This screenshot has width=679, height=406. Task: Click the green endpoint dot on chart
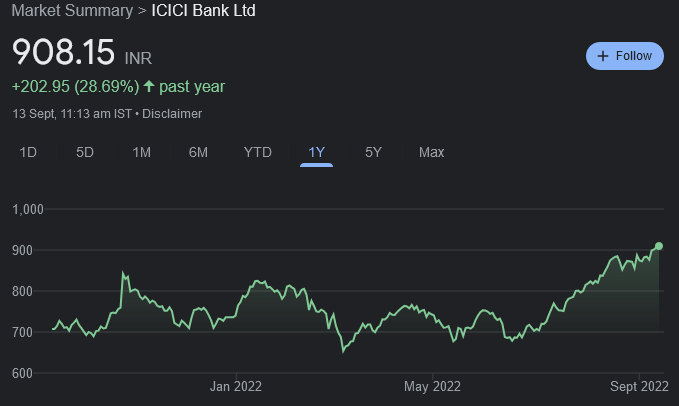(x=659, y=246)
